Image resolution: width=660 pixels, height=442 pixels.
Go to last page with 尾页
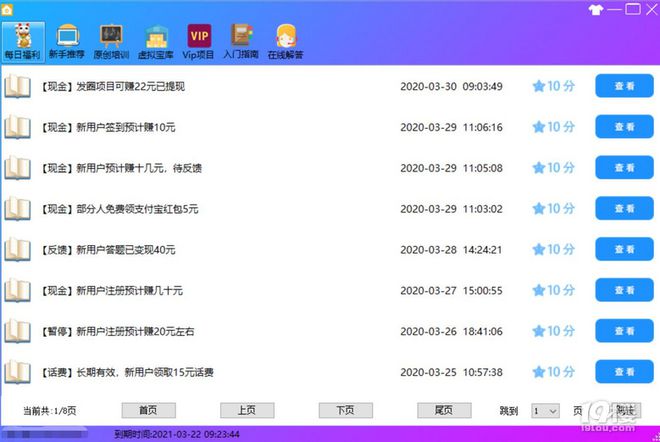(x=444, y=410)
